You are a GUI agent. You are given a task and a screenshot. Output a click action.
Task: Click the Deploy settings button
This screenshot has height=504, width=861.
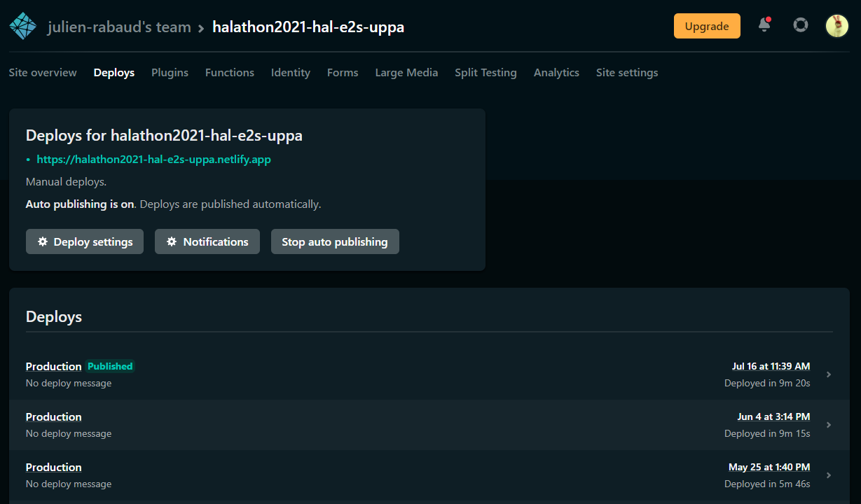[85, 241]
